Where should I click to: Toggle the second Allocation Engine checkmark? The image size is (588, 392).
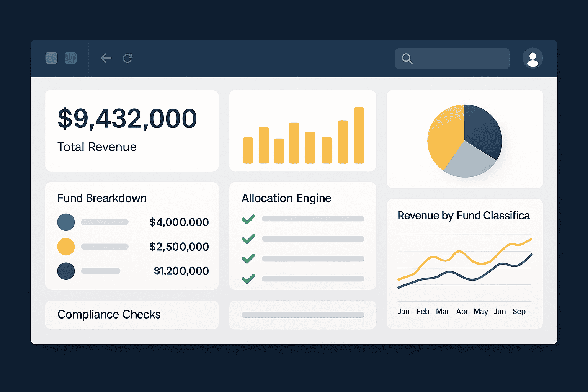(x=248, y=239)
